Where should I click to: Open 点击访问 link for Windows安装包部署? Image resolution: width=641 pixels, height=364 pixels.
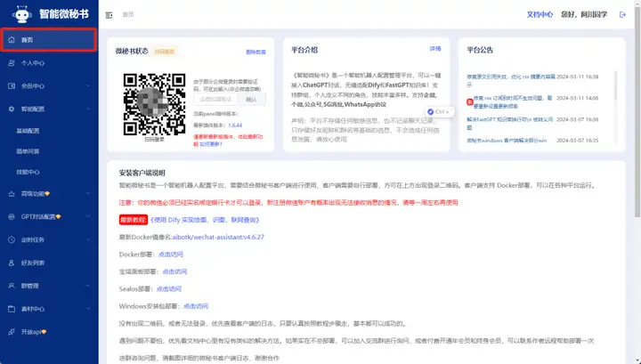click(196, 306)
